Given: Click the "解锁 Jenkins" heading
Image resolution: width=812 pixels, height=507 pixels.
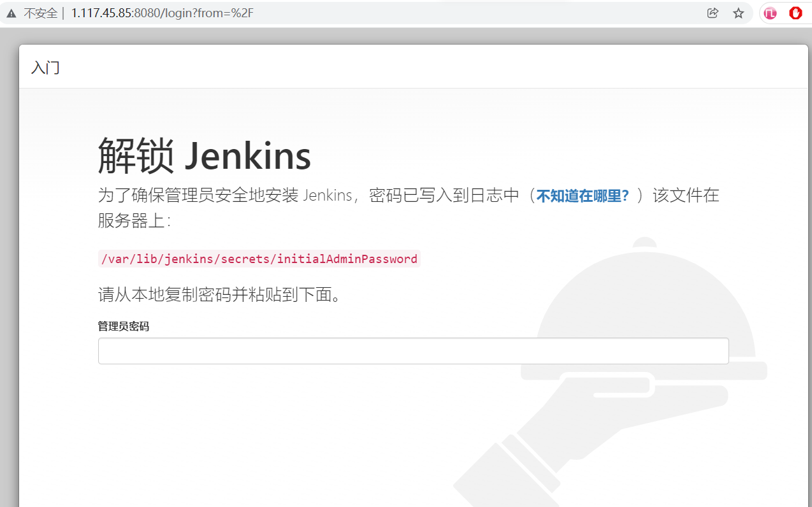Looking at the screenshot, I should [x=205, y=156].
